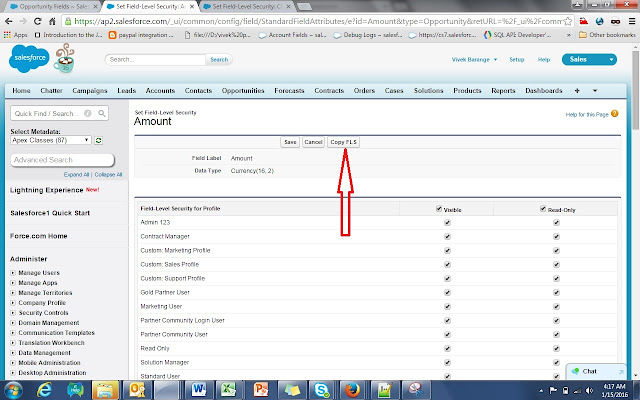Uncheck Read-Only for Custom: Sales Profile
This screenshot has height=400, width=640.
coord(556,264)
